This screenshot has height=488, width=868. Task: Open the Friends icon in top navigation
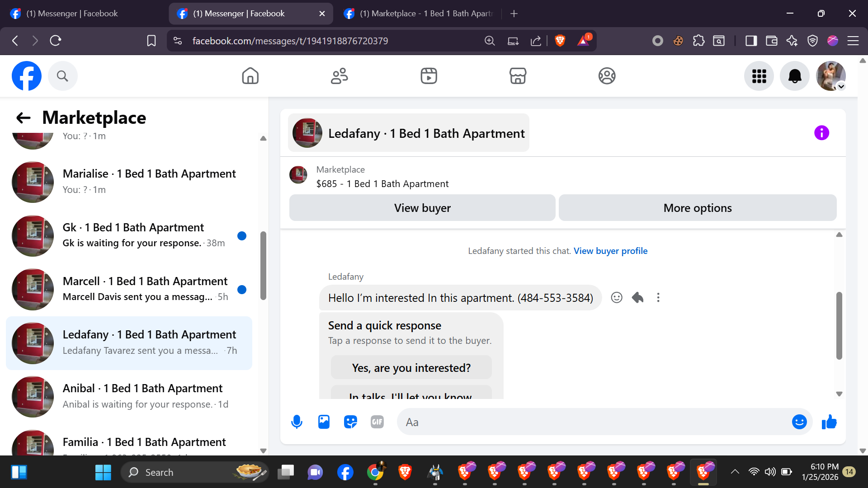[x=340, y=76]
